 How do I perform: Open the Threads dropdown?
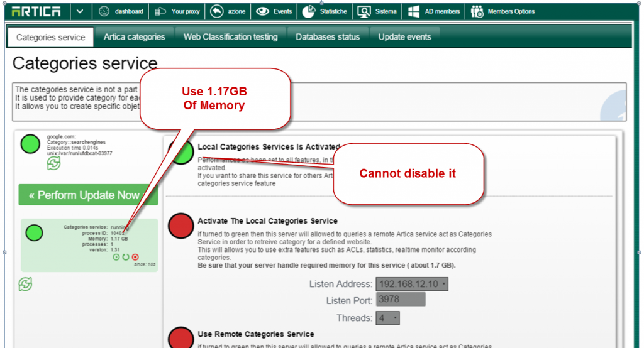click(x=387, y=318)
